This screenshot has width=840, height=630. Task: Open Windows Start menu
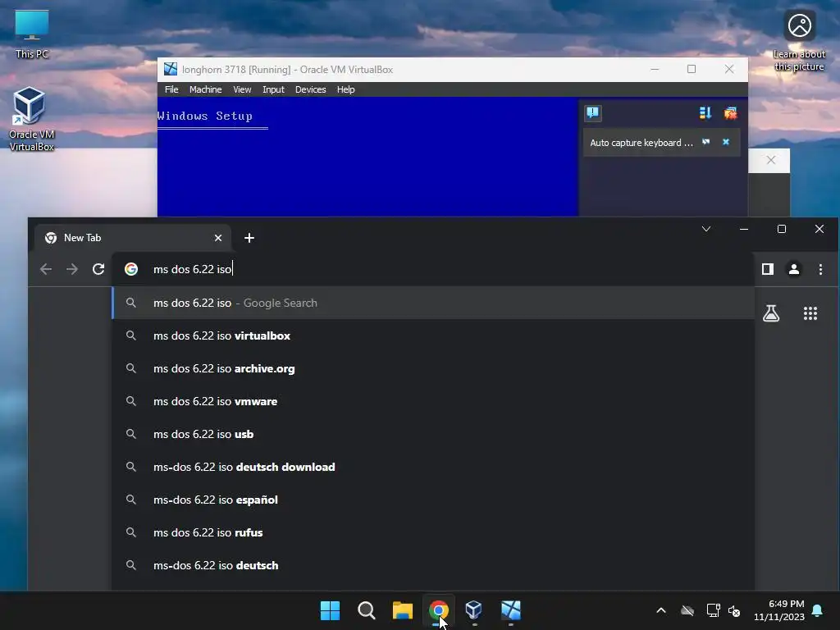pyautogui.click(x=330, y=610)
